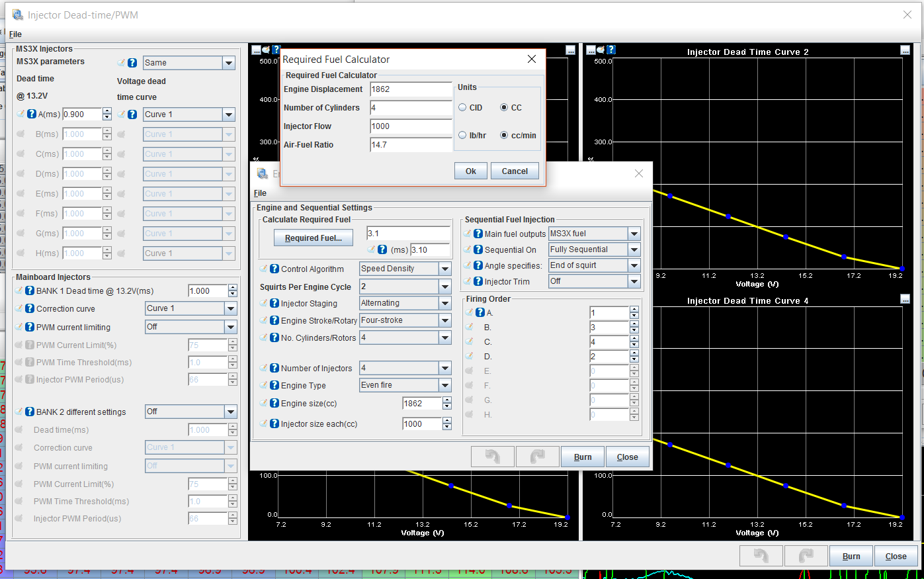
Task: Click the Required Fuel... button
Action: coord(313,238)
